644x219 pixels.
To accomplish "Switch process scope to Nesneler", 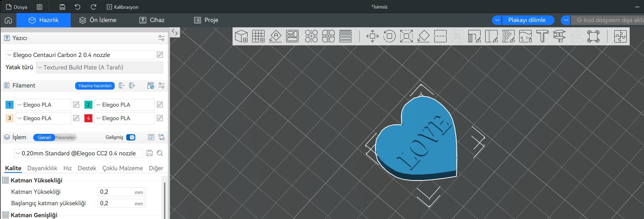I will click(x=66, y=137).
